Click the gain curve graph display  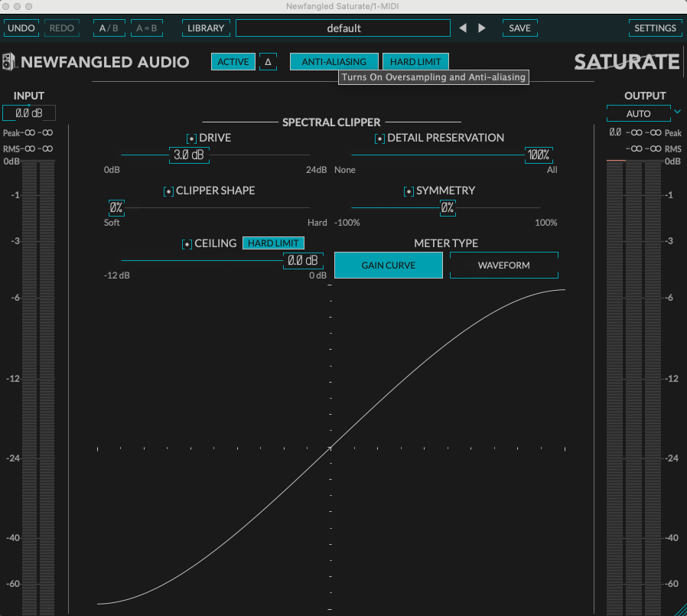point(330,447)
